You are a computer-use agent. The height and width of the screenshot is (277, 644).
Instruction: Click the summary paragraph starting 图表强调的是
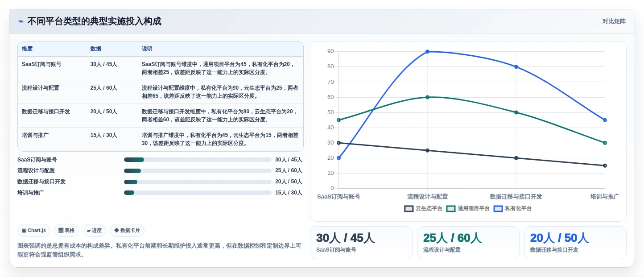tap(160, 250)
